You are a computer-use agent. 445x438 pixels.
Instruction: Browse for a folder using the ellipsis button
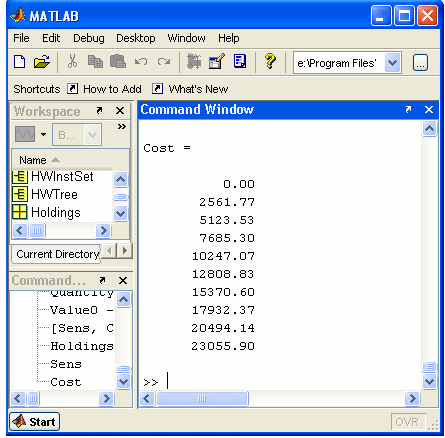tap(420, 62)
